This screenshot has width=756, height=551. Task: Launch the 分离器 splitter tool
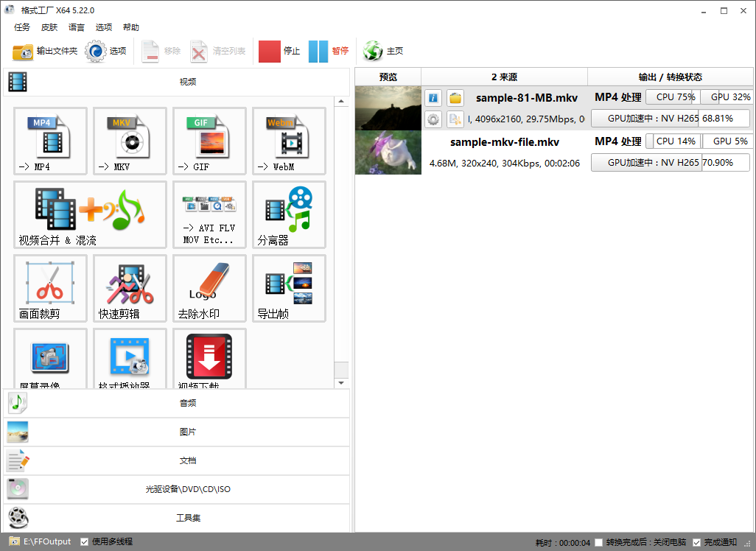(289, 214)
